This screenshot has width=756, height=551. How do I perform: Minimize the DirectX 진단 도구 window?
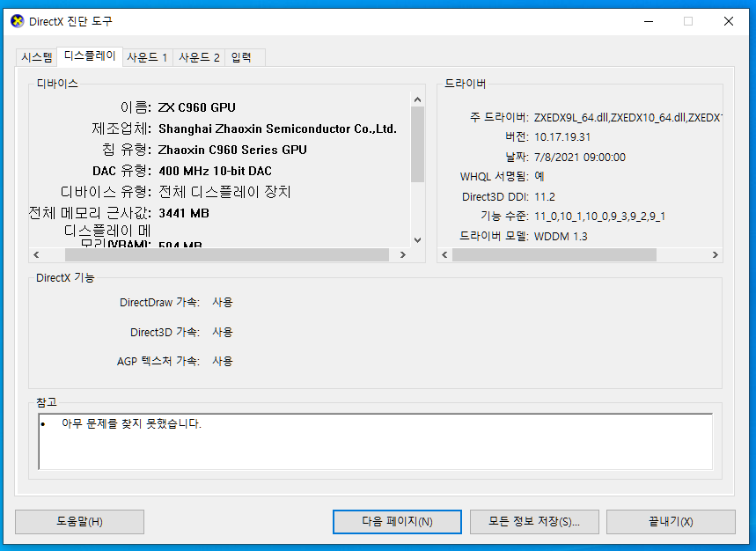pyautogui.click(x=649, y=21)
